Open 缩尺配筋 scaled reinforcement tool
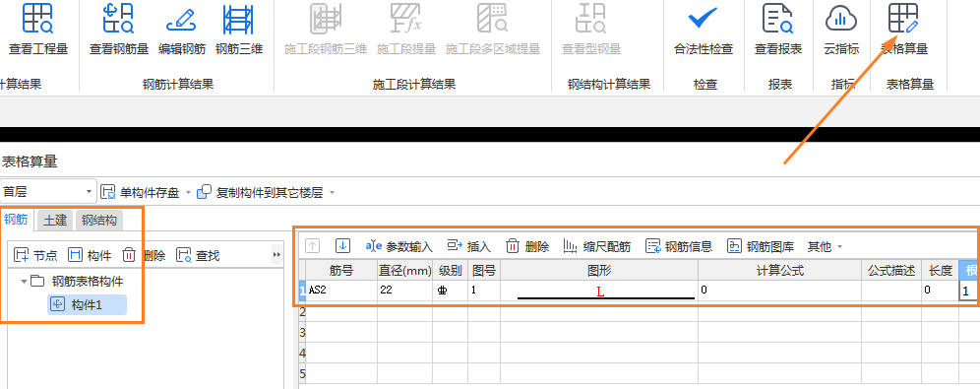This screenshot has height=389, width=980. click(x=597, y=246)
